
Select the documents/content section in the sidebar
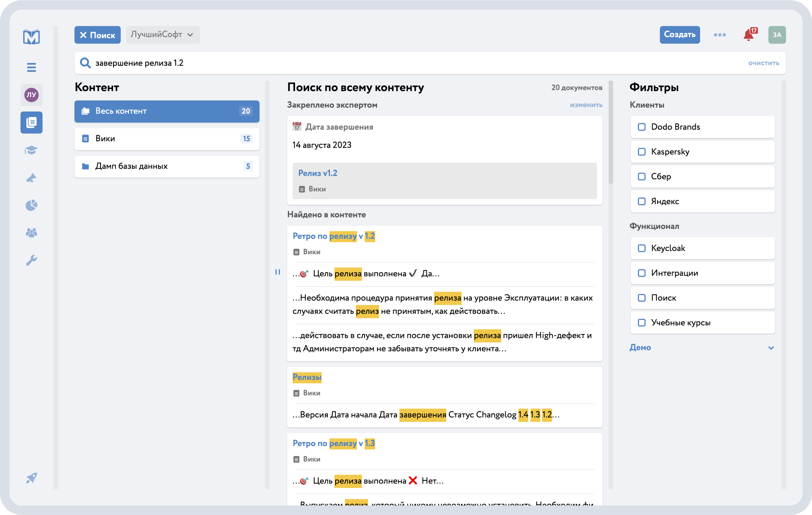pos(31,123)
